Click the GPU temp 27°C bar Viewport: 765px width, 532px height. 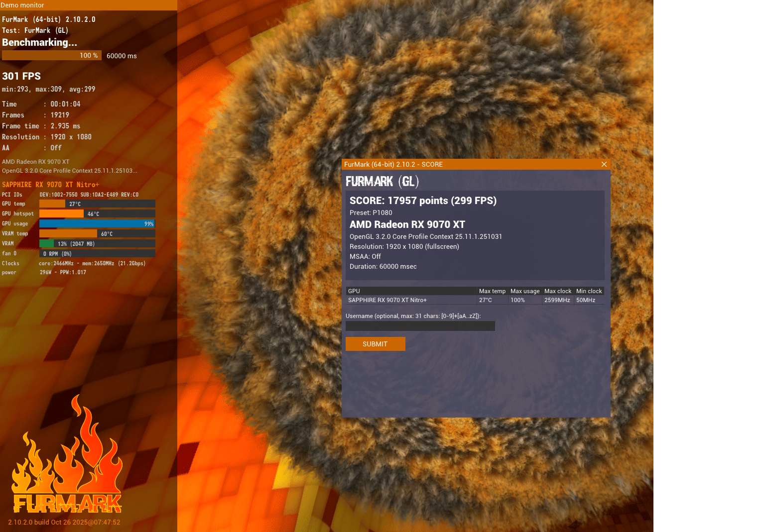point(97,204)
